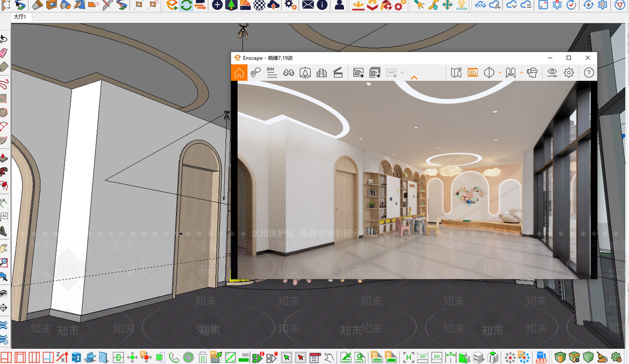The width and height of the screenshot is (629, 364).
Task: Open the binoculars View Management icon
Action: click(289, 73)
